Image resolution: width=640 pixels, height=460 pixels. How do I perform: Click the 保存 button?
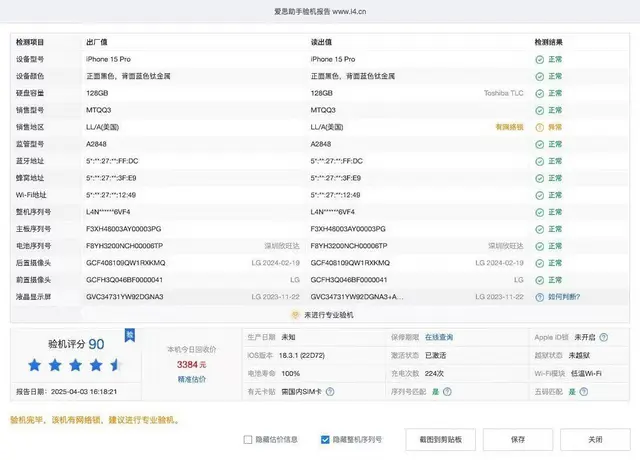tap(518, 440)
